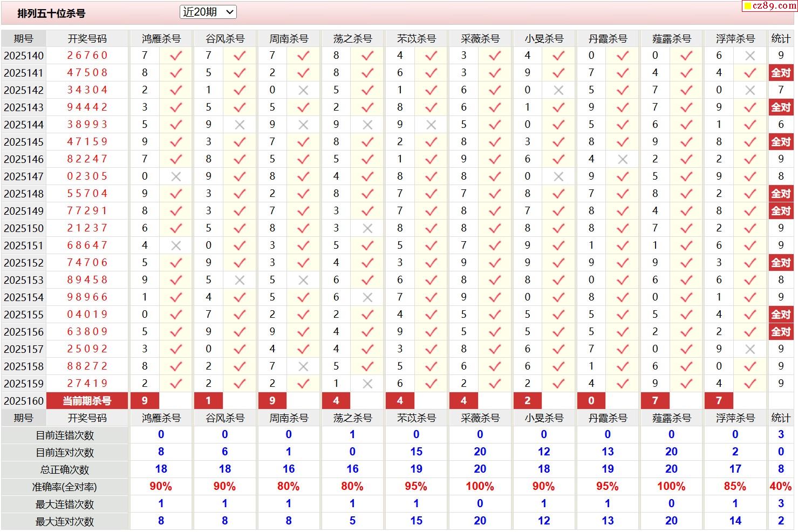Viewport: 798px width, 532px height.
Task: Click the 目前连对次数 row label
Action: [65, 453]
